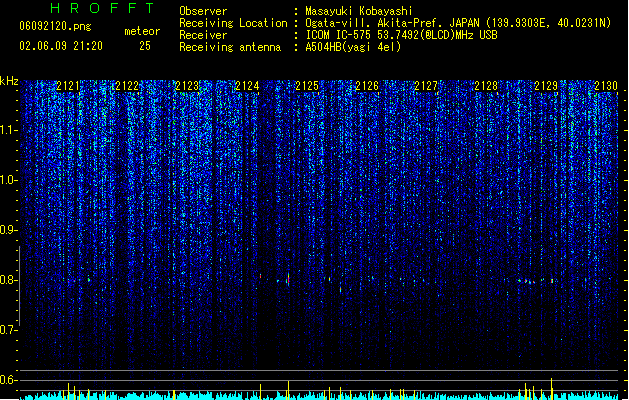Click the 0.9 kHz axis tick label
This screenshot has height=400, width=629.
click(8, 230)
